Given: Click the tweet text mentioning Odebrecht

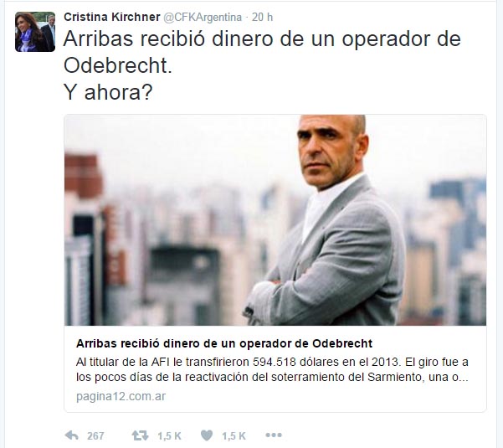Looking at the screenshot, I should coord(262,52).
